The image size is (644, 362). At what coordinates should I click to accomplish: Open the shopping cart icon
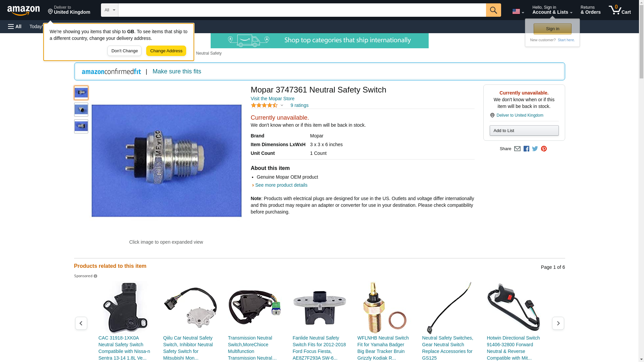click(620, 10)
